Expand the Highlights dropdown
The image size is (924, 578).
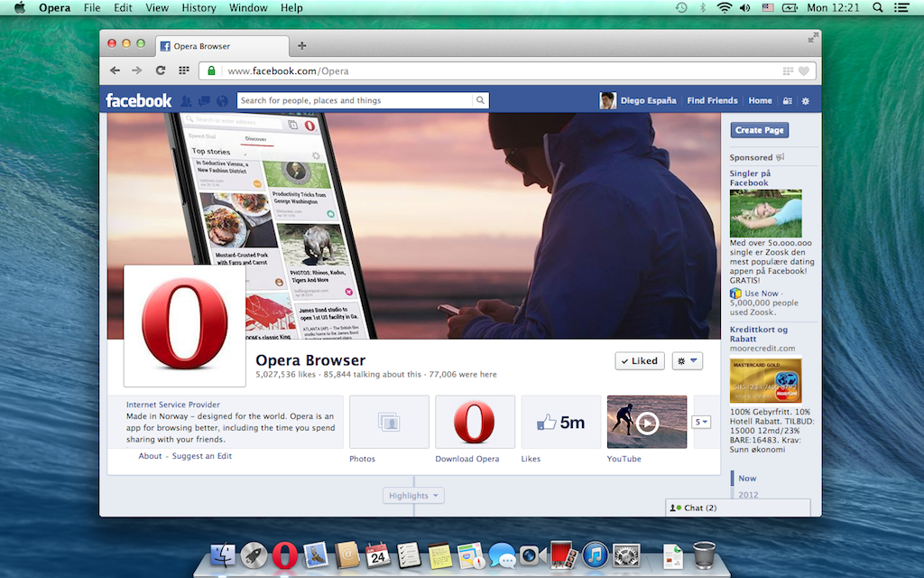pos(413,496)
